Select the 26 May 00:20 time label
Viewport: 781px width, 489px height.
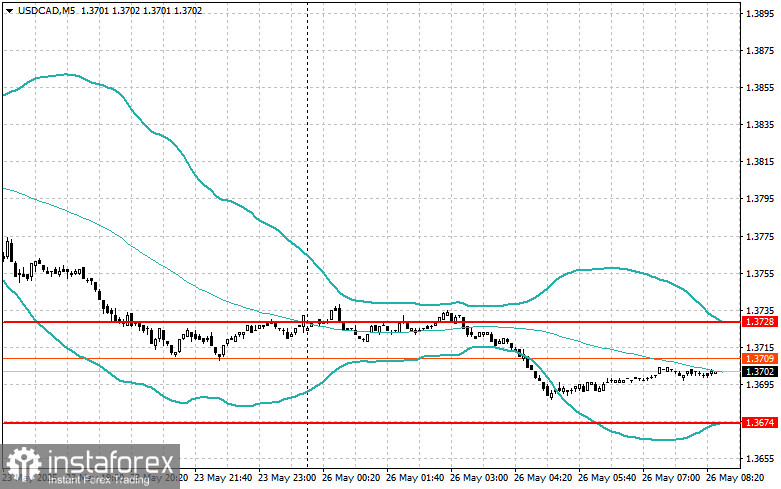pos(351,478)
